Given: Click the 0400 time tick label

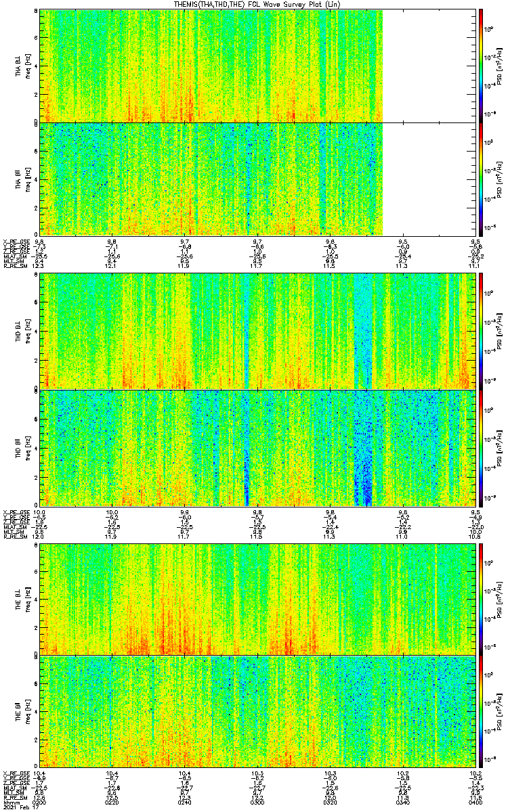Looking at the screenshot, I should [475, 801].
